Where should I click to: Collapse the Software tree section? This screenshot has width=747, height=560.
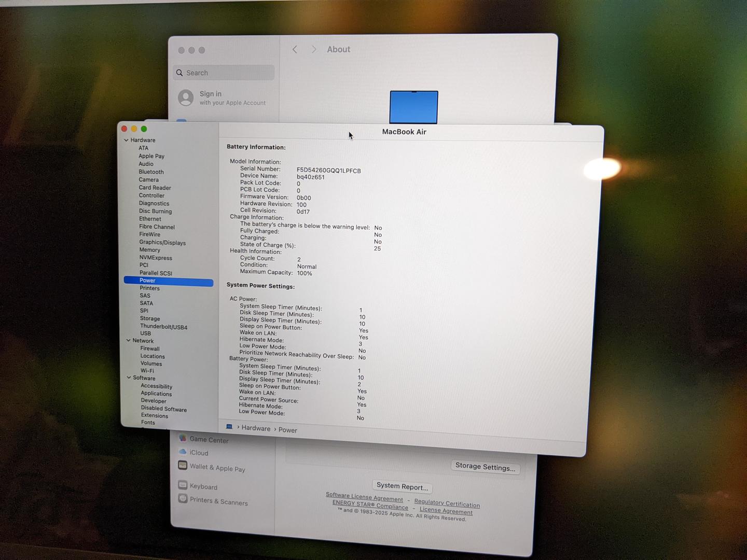[129, 378]
